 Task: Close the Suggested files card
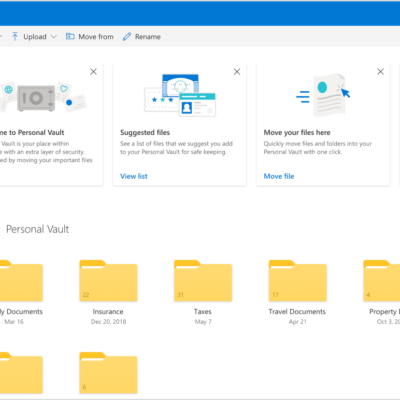(x=237, y=72)
